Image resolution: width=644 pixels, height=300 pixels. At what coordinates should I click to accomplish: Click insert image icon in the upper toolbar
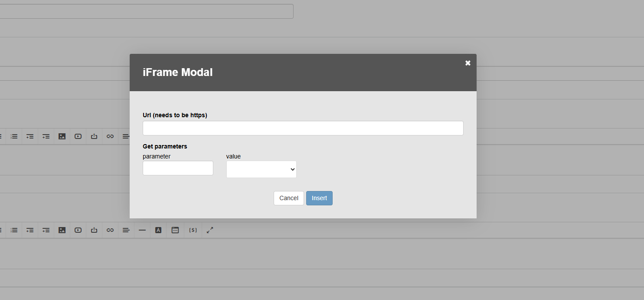pyautogui.click(x=62, y=136)
